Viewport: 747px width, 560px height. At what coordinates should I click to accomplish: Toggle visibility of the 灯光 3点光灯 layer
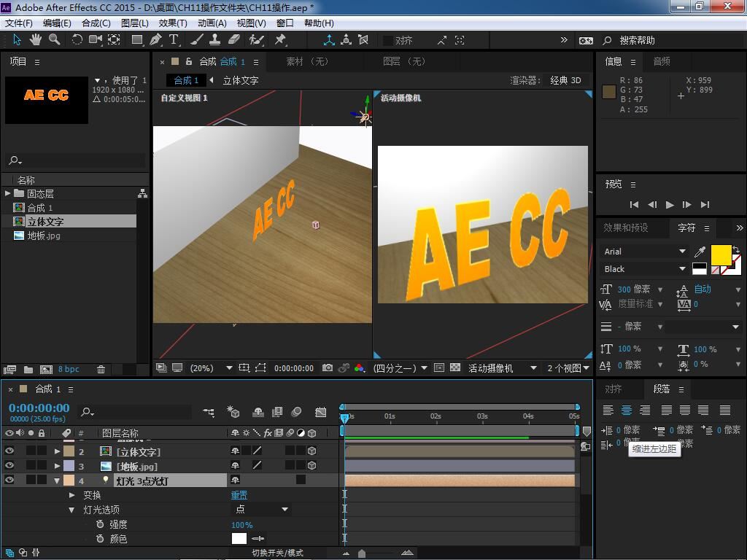click(x=9, y=480)
